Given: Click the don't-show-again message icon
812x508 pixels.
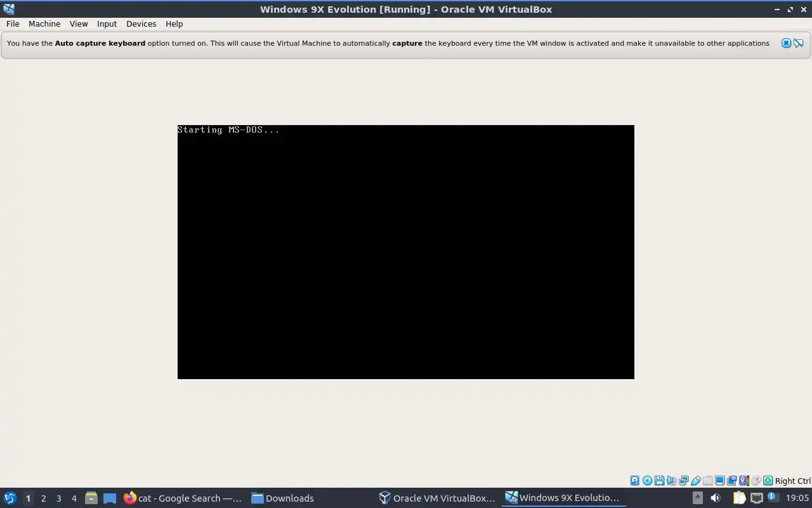Looking at the screenshot, I should point(799,43).
